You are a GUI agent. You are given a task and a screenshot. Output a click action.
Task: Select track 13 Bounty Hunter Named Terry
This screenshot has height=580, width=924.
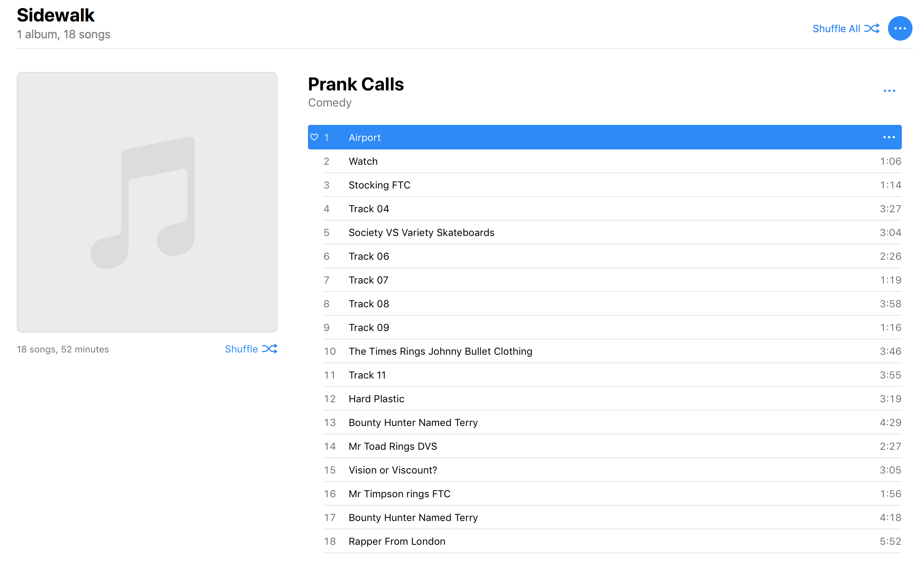point(413,423)
